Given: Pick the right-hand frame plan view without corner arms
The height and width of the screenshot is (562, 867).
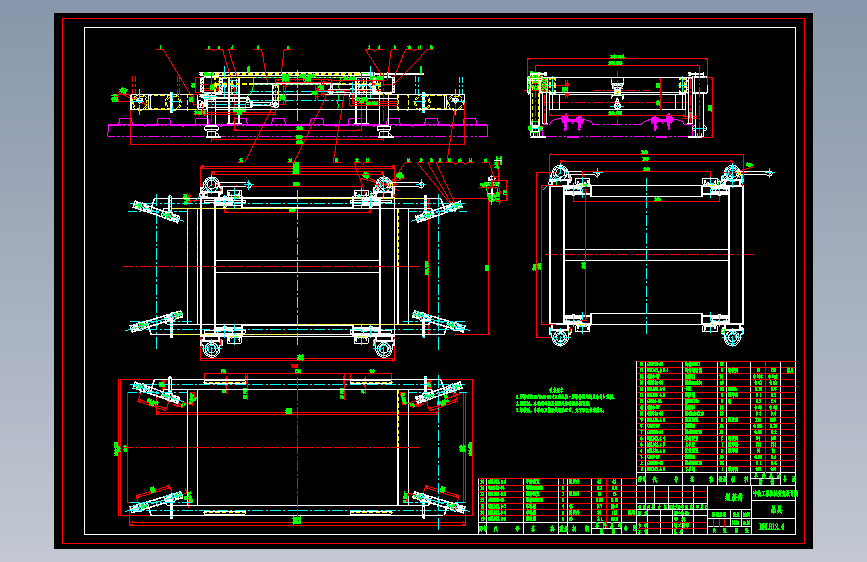Looking at the screenshot, I should click(654, 248).
